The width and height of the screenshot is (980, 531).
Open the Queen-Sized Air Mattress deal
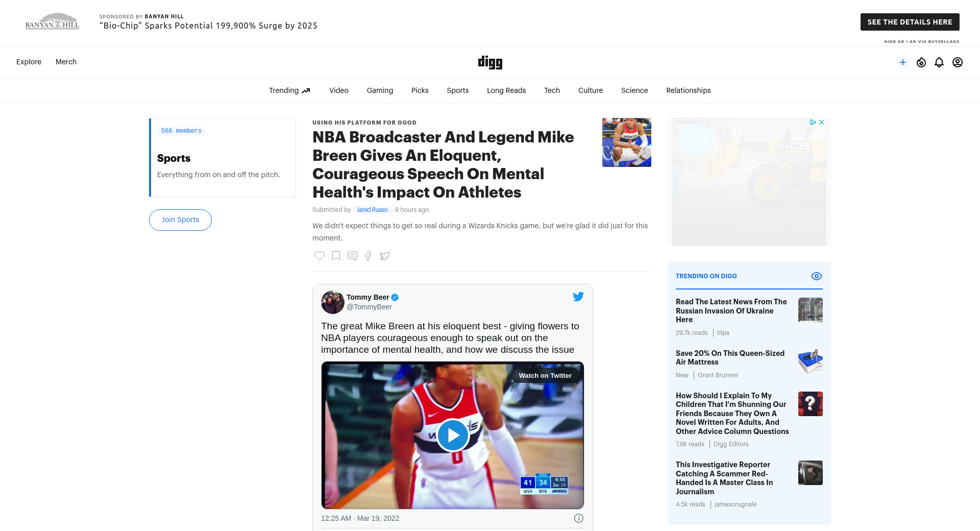(x=730, y=358)
